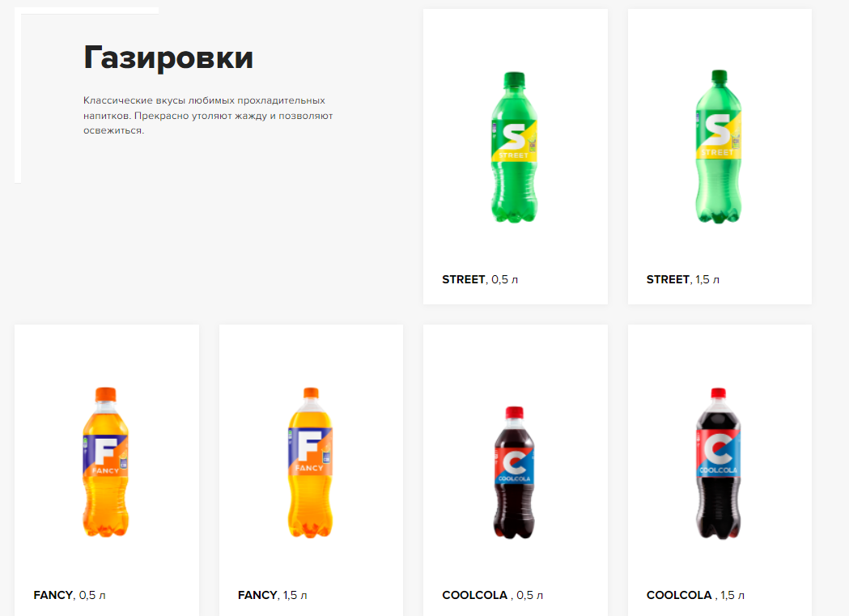Viewport: 849px width, 616px height.
Task: Click the F logo on the small FANCY bottle
Action: pos(105,452)
